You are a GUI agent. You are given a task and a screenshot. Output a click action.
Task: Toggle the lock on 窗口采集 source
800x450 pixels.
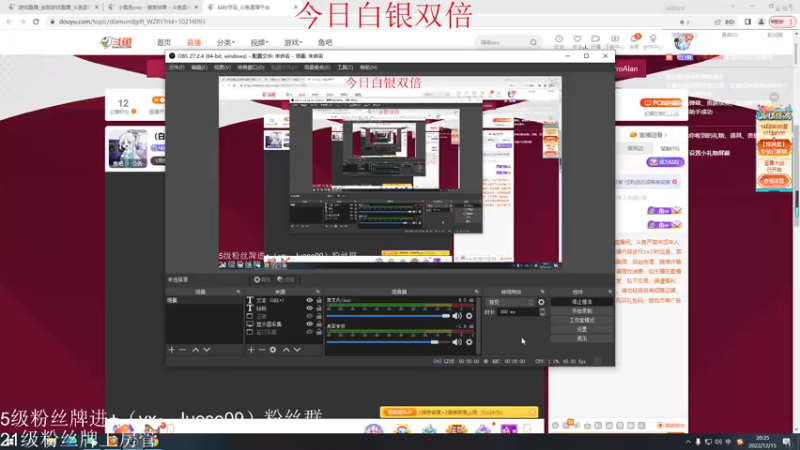click(x=319, y=332)
